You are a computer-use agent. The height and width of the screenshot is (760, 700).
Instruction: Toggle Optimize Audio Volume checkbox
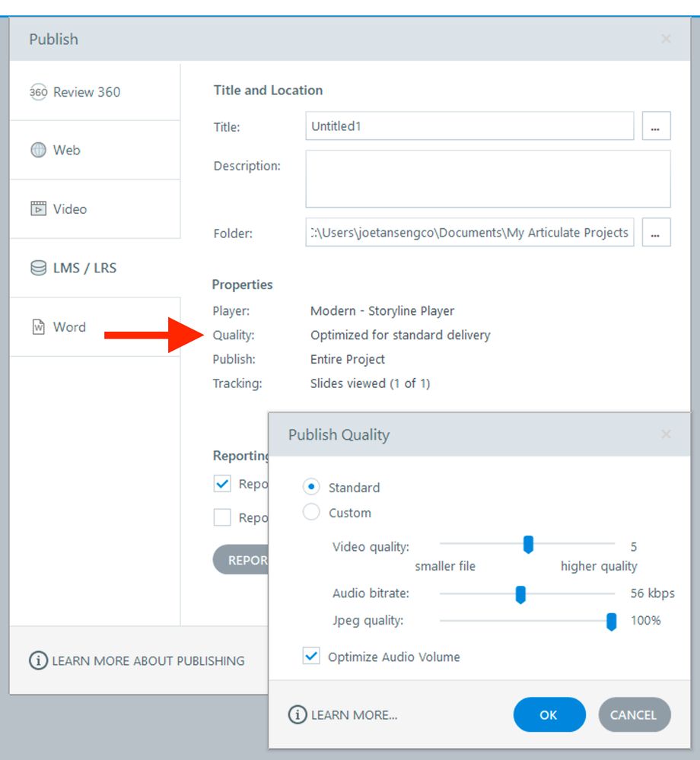[311, 657]
